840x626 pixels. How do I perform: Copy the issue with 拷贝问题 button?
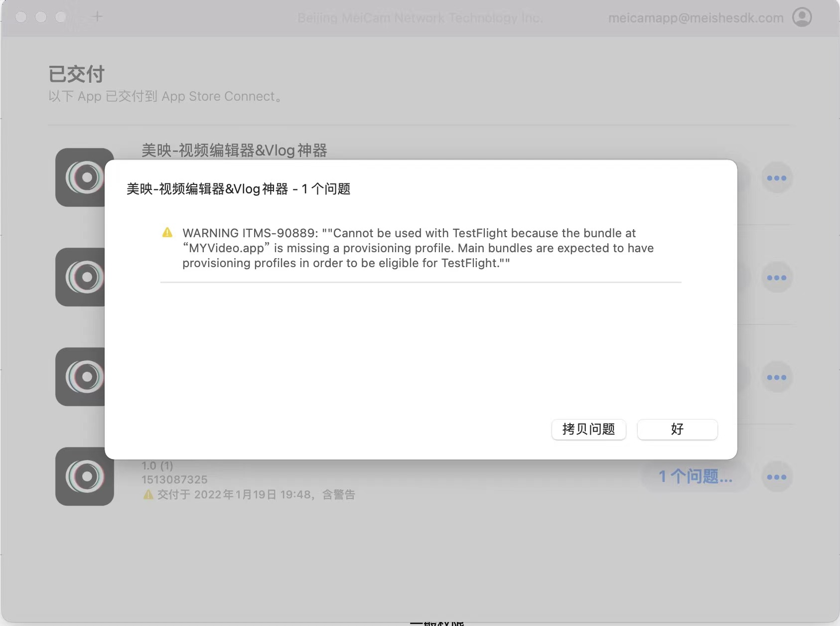[x=588, y=429]
